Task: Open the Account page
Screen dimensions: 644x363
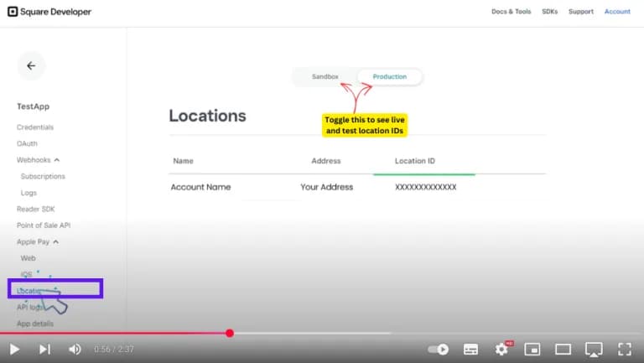Action: (x=617, y=12)
